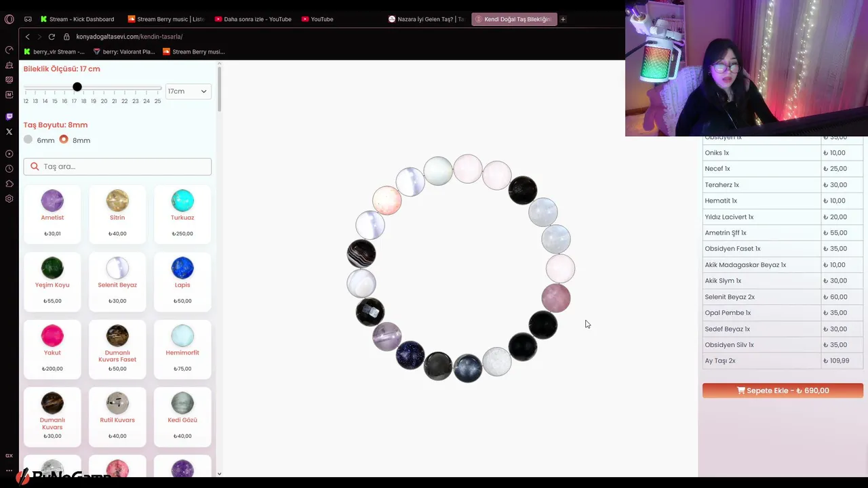Click the GX Control speedometer sidebar icon
This screenshot has width=868, height=488.
(9, 50)
